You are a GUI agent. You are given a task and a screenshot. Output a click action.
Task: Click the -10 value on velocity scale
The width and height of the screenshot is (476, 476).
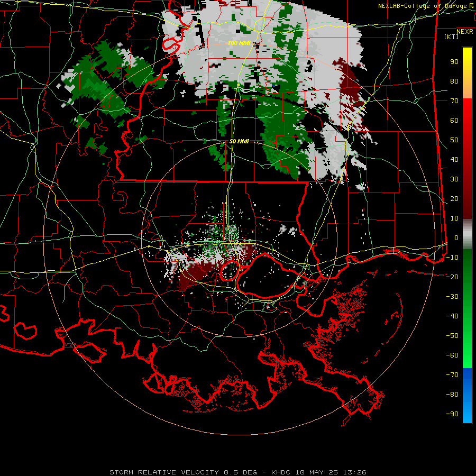pyautogui.click(x=452, y=258)
